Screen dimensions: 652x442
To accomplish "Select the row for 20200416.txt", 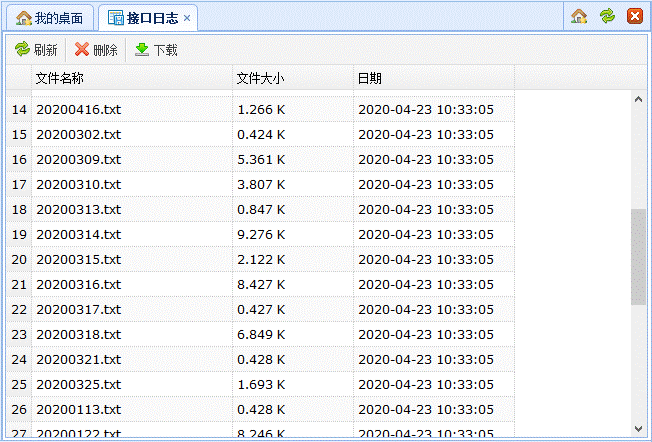I will 260,109.
